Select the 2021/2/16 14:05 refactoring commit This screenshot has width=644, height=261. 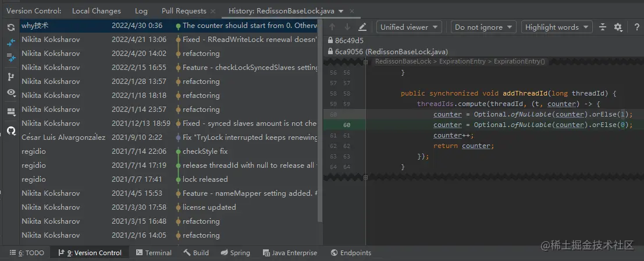[x=168, y=235]
